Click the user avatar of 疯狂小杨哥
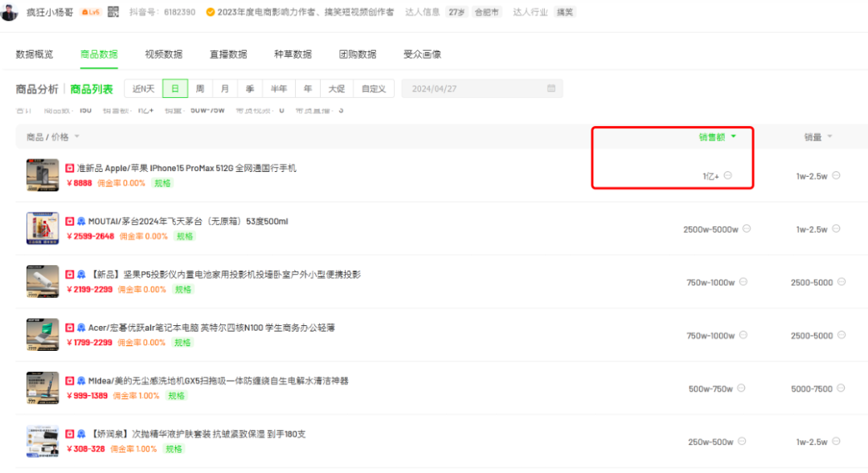The image size is (868, 473). pos(10,12)
